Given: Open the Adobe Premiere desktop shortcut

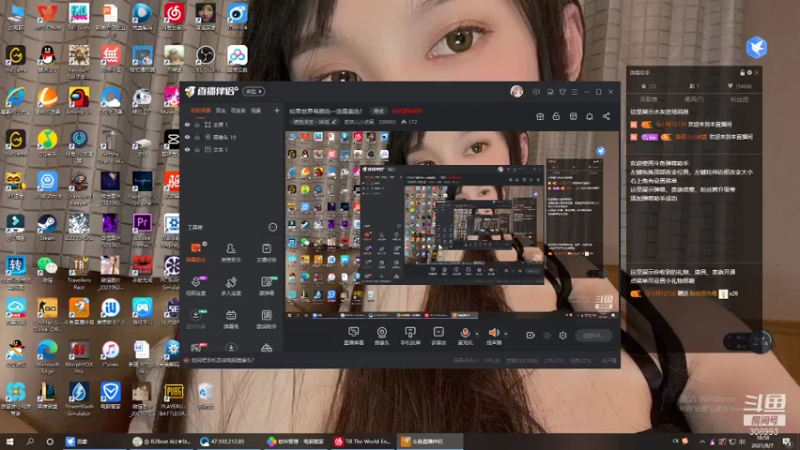Looking at the screenshot, I should point(142,228).
